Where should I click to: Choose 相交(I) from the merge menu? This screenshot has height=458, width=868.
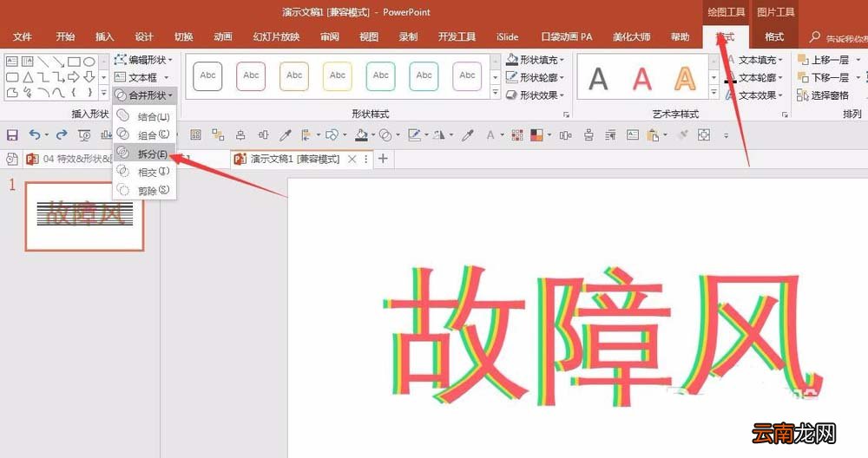(x=144, y=172)
